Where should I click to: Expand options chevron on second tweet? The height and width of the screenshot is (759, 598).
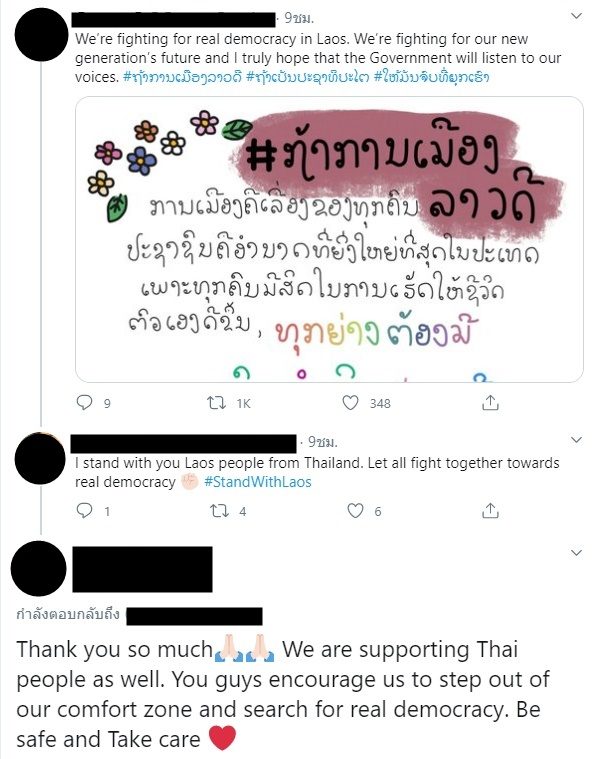(576, 440)
